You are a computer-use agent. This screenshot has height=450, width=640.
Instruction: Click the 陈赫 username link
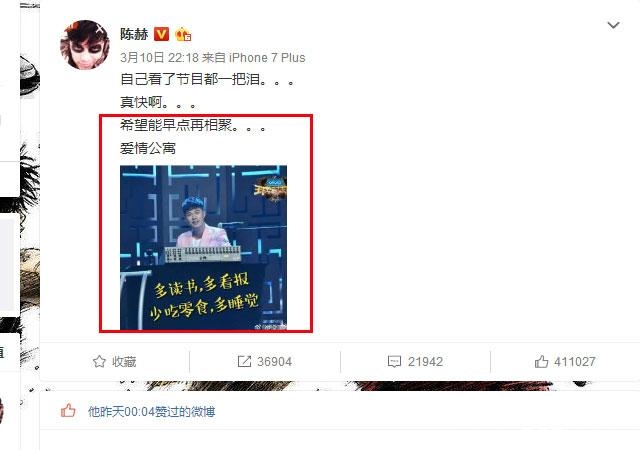point(134,34)
